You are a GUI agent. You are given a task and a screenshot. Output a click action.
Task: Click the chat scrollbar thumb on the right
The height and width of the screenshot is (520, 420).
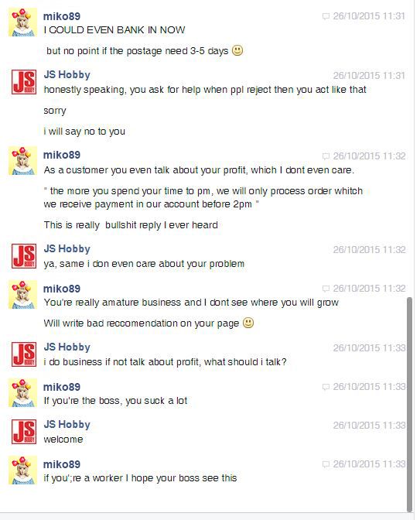coord(409,405)
